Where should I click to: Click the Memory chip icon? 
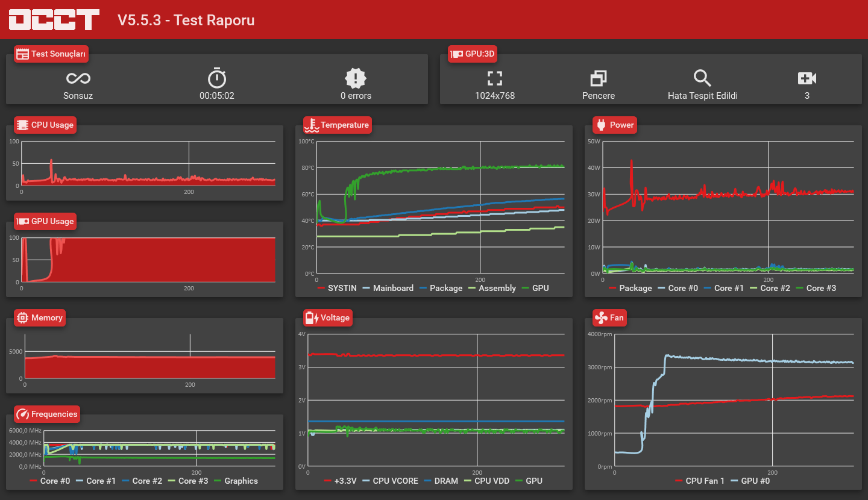click(22, 317)
